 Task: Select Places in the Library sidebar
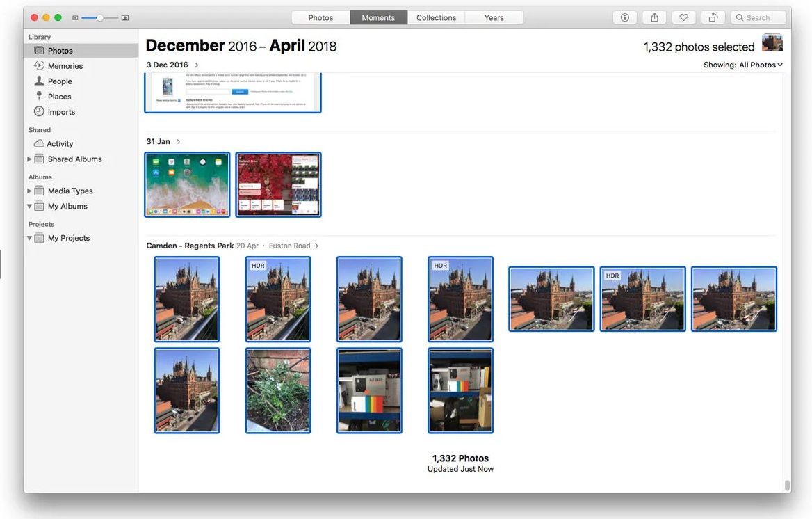tap(81, 97)
